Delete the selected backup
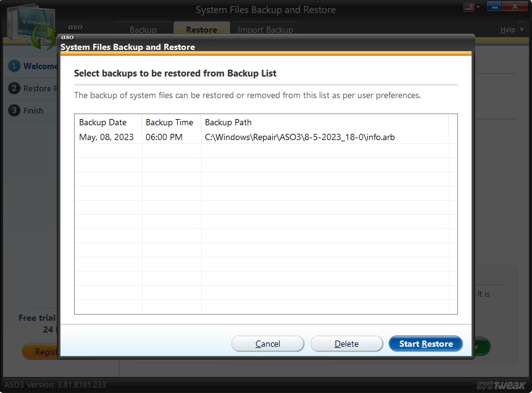This screenshot has height=393, width=532. point(346,344)
